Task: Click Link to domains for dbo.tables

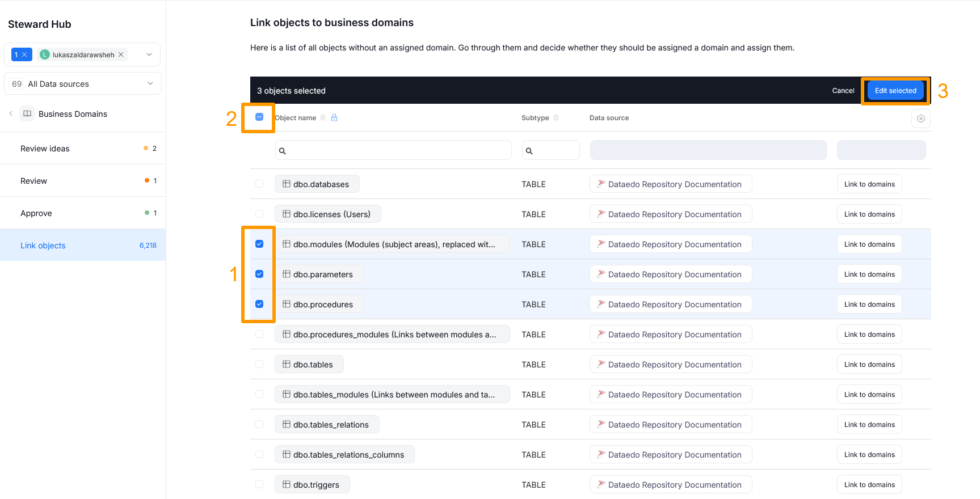Action: tap(869, 365)
